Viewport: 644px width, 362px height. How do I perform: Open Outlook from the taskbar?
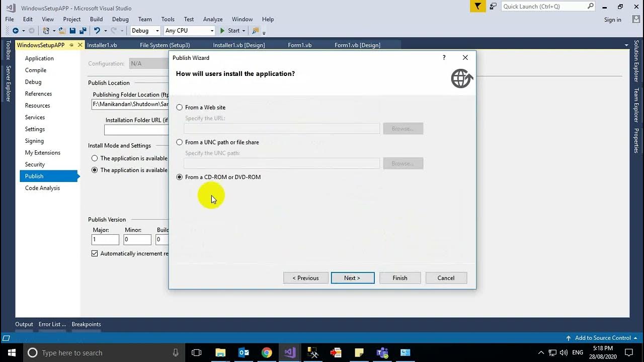(x=244, y=352)
